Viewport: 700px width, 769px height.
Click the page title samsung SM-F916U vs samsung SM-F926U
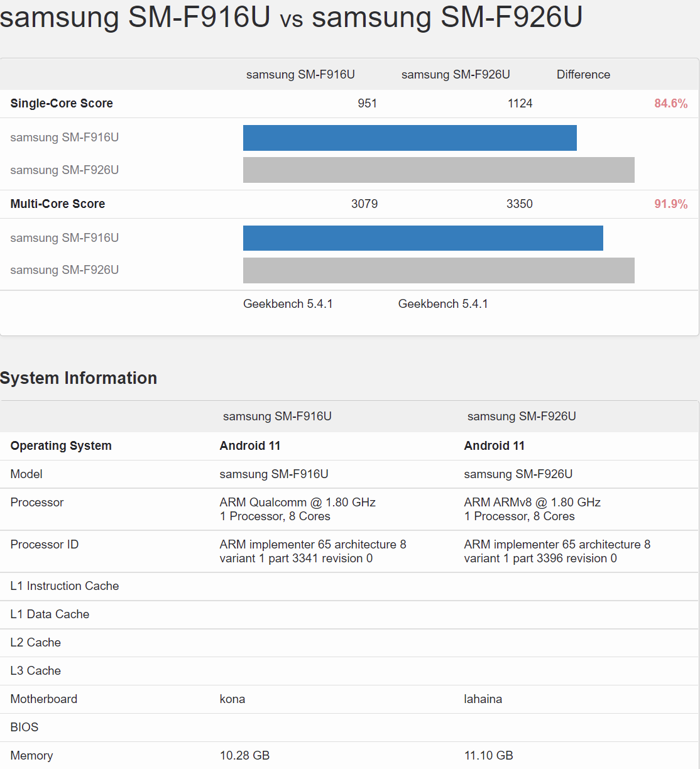(x=291, y=17)
